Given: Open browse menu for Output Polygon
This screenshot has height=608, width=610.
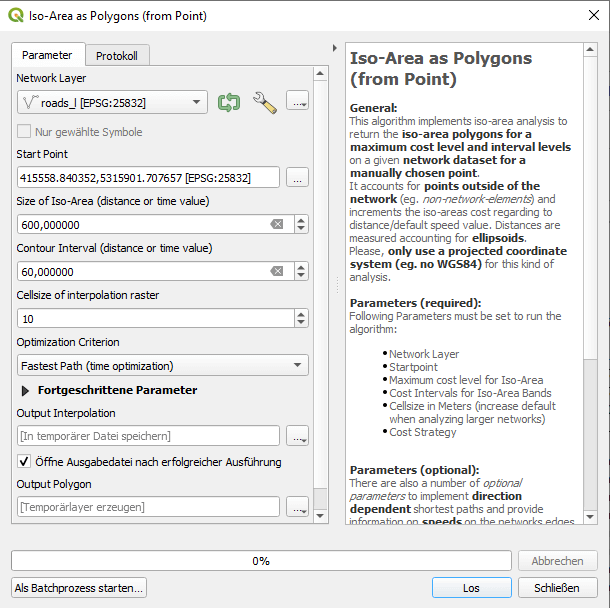Looking at the screenshot, I should click(297, 508).
